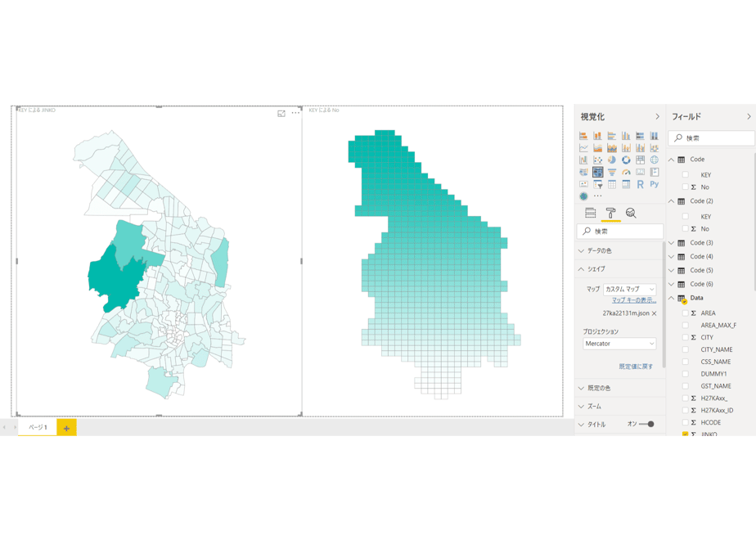Select the waterfall chart visual

(583, 160)
